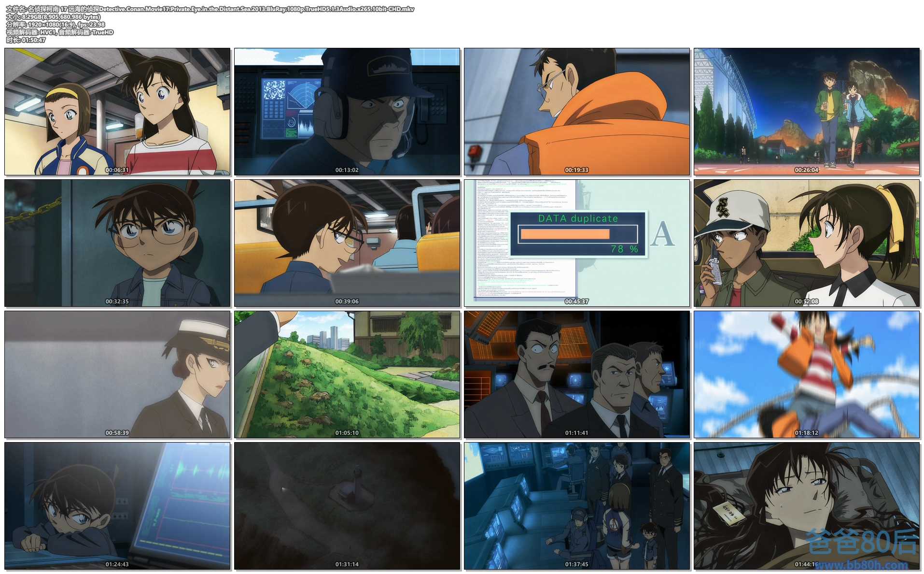Click the large letter A in frame
This screenshot has height=574, width=924.
pos(662,234)
